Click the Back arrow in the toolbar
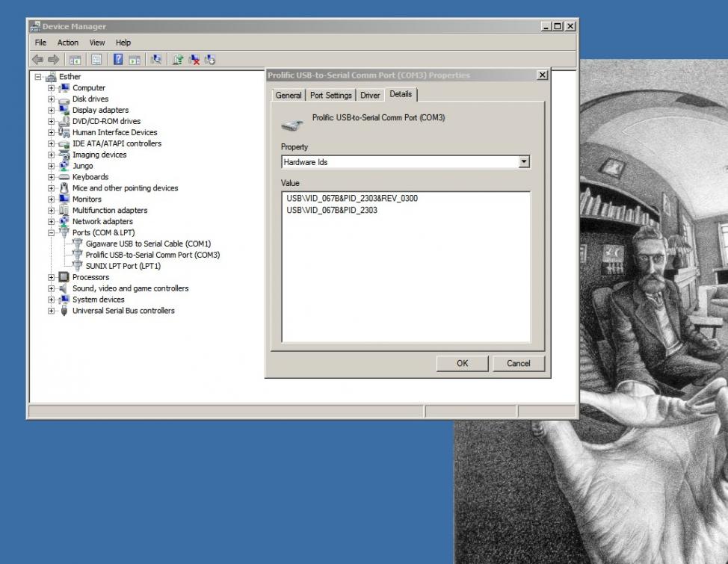The height and width of the screenshot is (564, 728). [38, 60]
